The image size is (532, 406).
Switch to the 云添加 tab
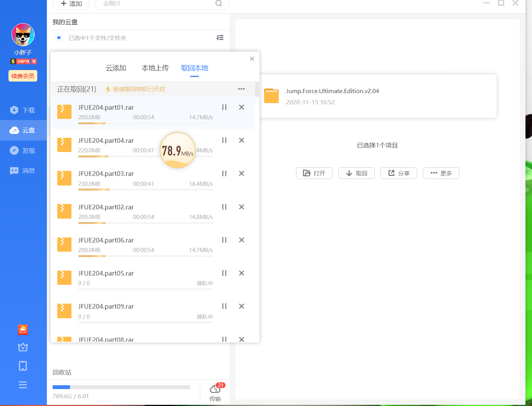pyautogui.click(x=116, y=68)
